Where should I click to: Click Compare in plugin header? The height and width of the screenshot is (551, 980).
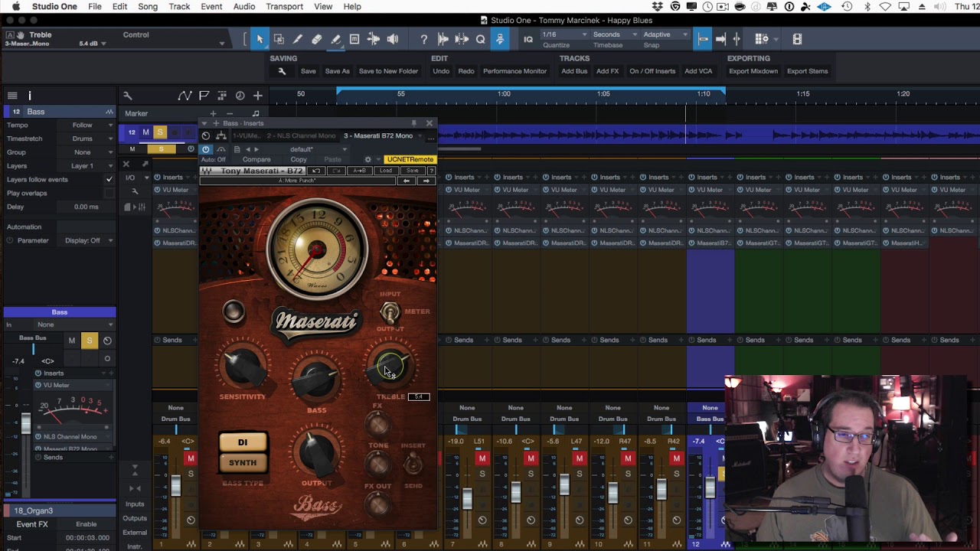256,160
